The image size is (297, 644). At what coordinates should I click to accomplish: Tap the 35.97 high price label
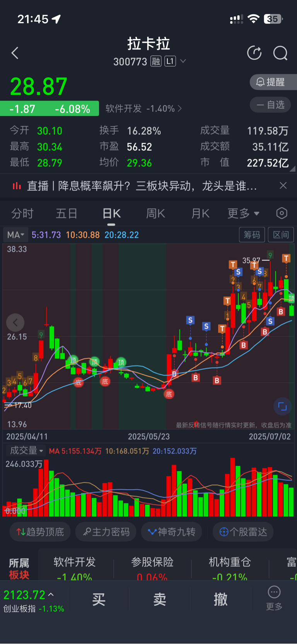tap(251, 260)
